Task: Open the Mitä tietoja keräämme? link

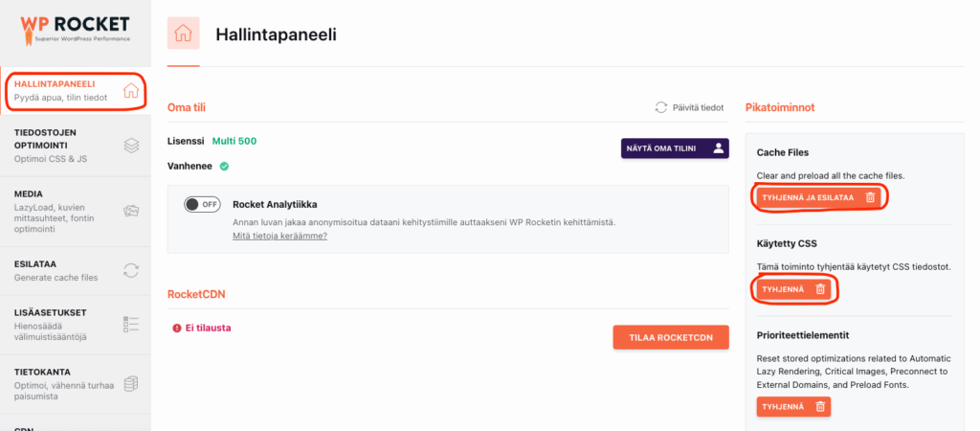Action: tap(279, 236)
